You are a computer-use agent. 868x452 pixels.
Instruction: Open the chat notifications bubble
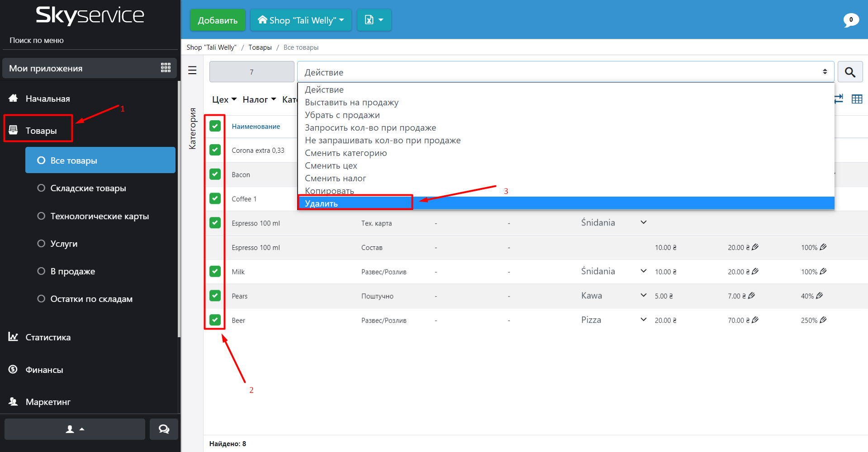pos(850,20)
